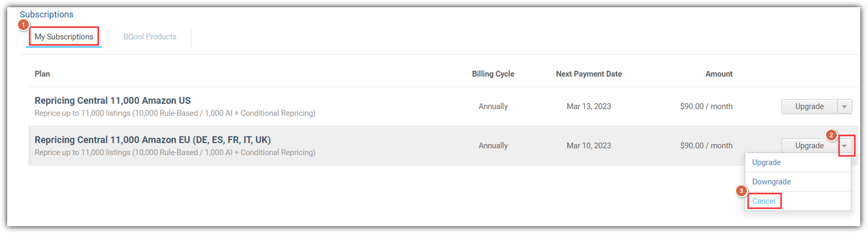
Task: Click the Repricing Central Amazon EU plan title
Action: [153, 140]
